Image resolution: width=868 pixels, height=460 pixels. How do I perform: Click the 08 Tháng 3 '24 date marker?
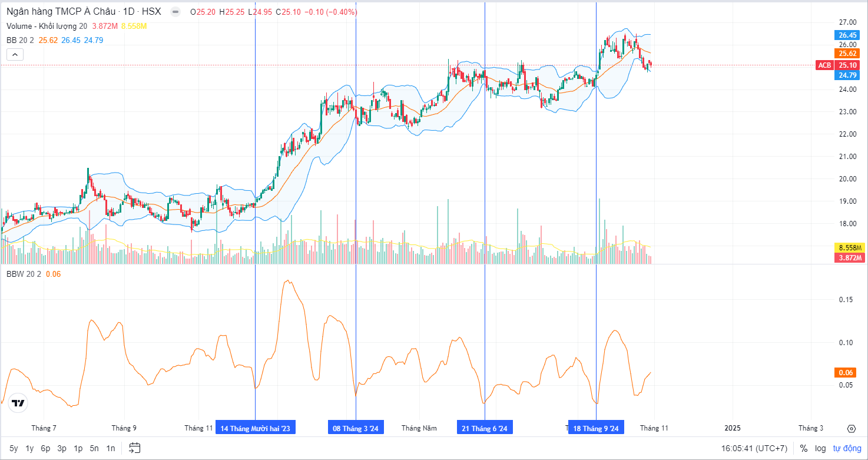click(x=356, y=428)
